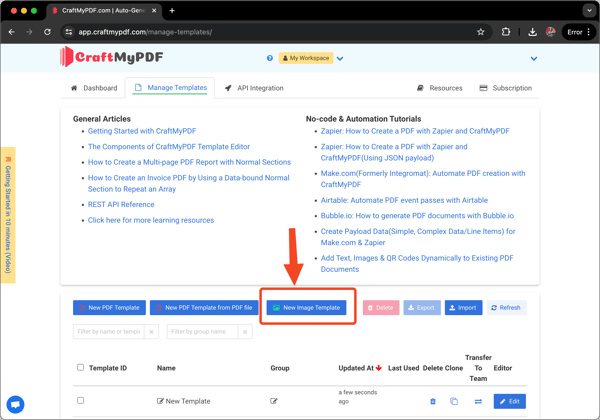This screenshot has height=420, width=600.
Task: Open Make.com Automate PDF creation link
Action: [423, 179]
